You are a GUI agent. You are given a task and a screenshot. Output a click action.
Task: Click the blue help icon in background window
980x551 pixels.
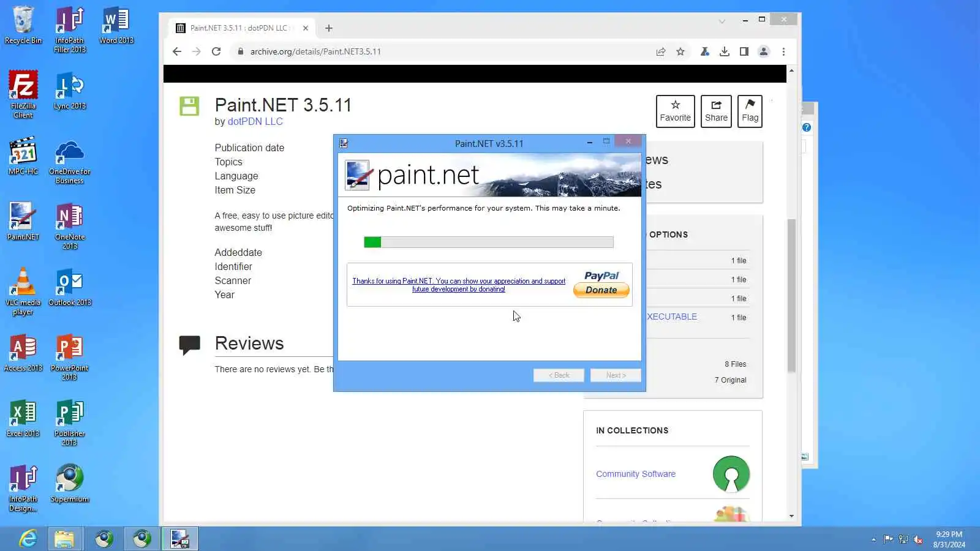click(x=807, y=127)
